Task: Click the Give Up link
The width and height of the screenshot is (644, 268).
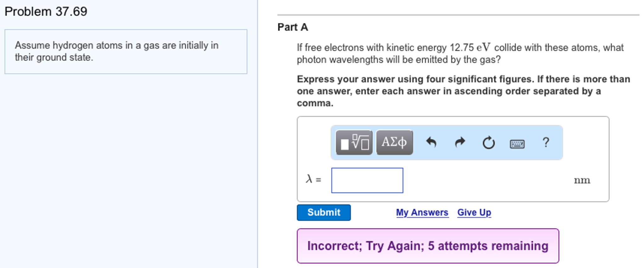Action: point(474,212)
